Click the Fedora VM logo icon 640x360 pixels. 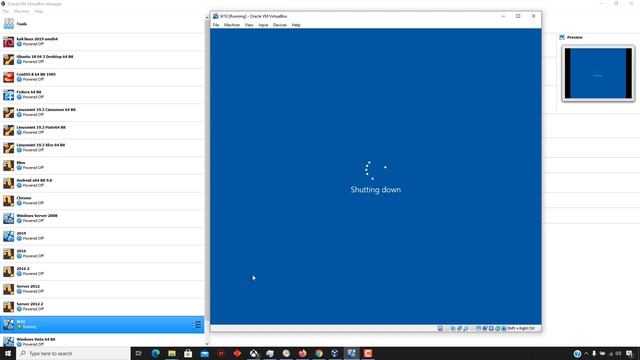tap(9, 95)
